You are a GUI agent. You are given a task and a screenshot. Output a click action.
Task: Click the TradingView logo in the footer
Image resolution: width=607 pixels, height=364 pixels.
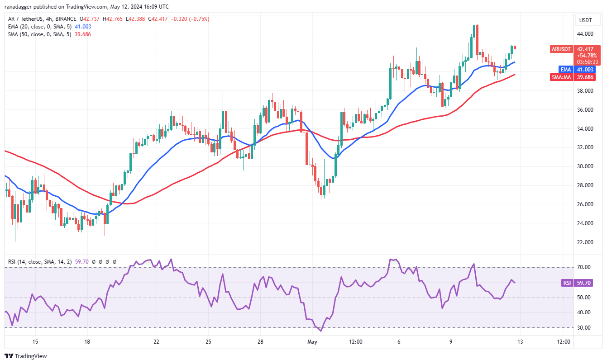pyautogui.click(x=26, y=356)
